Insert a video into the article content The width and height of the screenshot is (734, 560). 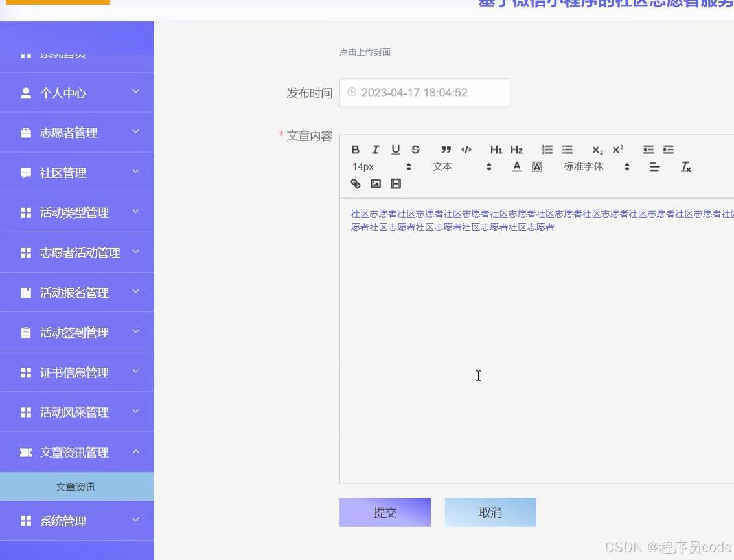396,184
